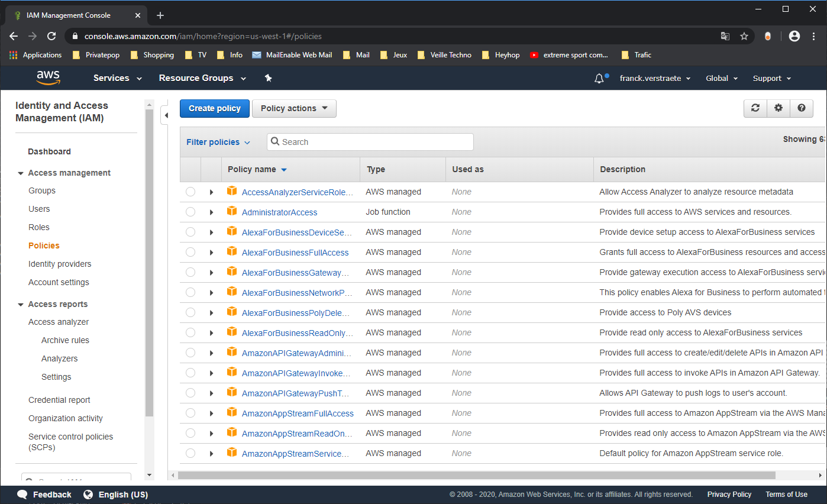Collapse the Access reports section

pos(21,305)
